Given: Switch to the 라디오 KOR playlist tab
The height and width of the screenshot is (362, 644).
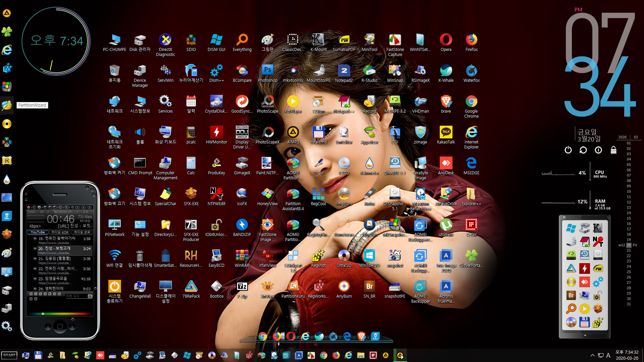Looking at the screenshot, I should (60, 232).
